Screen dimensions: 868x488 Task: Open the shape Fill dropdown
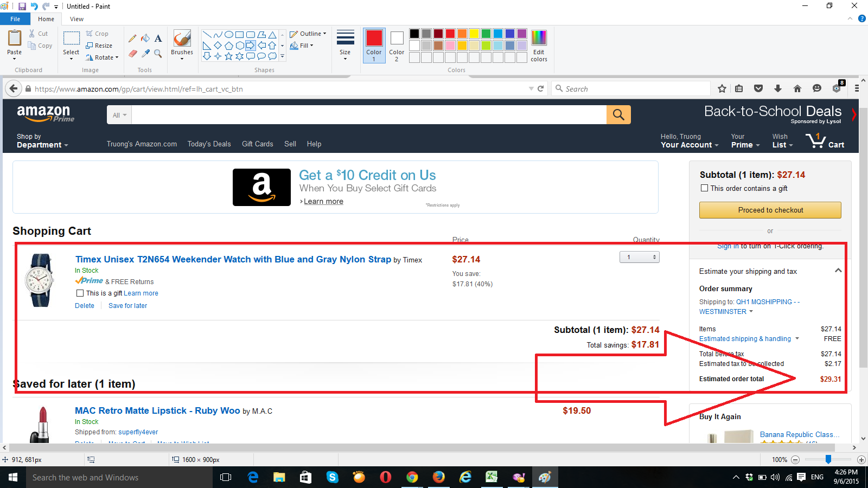(302, 46)
